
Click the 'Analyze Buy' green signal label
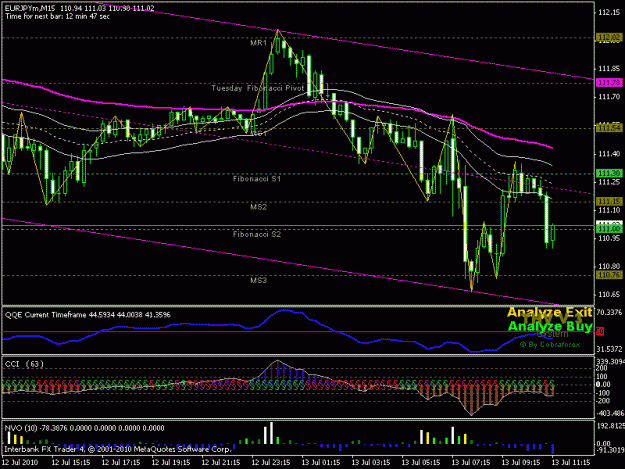550,326
